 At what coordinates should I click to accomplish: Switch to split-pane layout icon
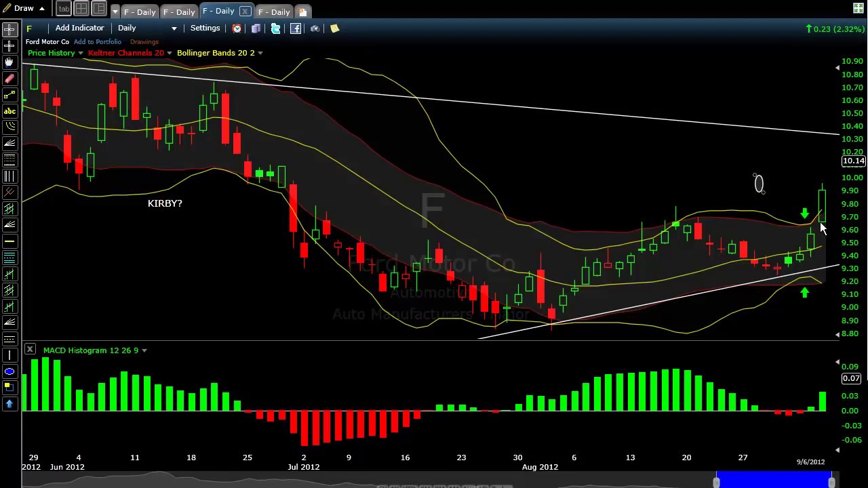click(98, 9)
